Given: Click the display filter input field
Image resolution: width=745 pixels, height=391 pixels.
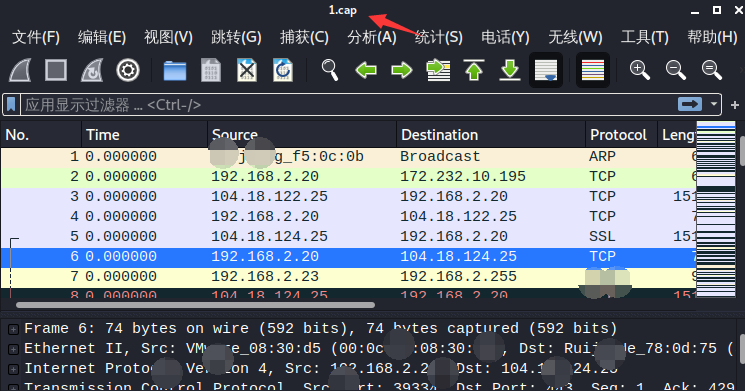Looking at the screenshot, I should pyautogui.click(x=349, y=105).
